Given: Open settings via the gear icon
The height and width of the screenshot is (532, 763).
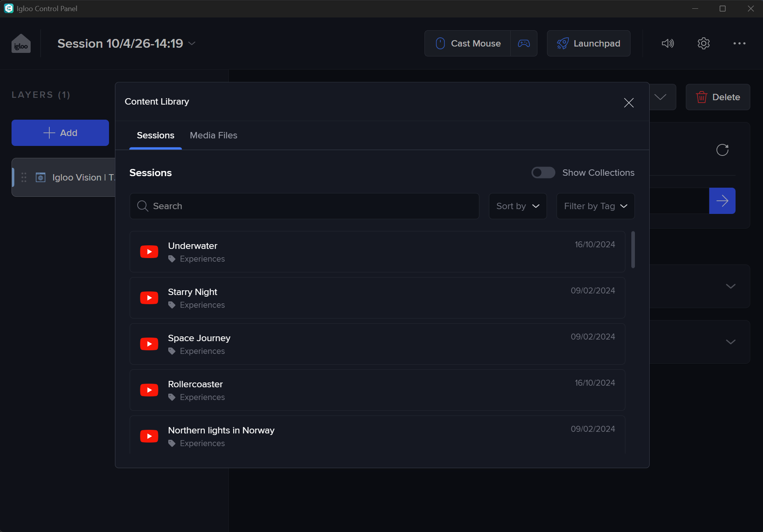Looking at the screenshot, I should click(x=703, y=43).
